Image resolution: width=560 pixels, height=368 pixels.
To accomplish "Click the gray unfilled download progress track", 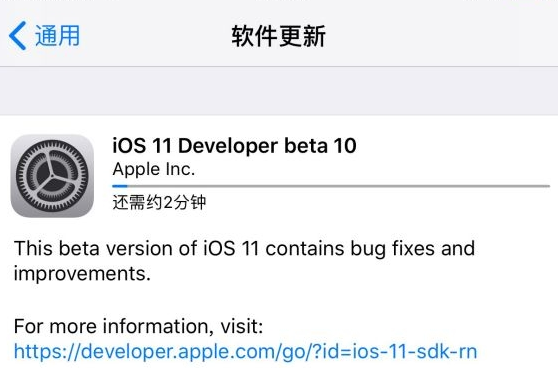I will click(338, 186).
